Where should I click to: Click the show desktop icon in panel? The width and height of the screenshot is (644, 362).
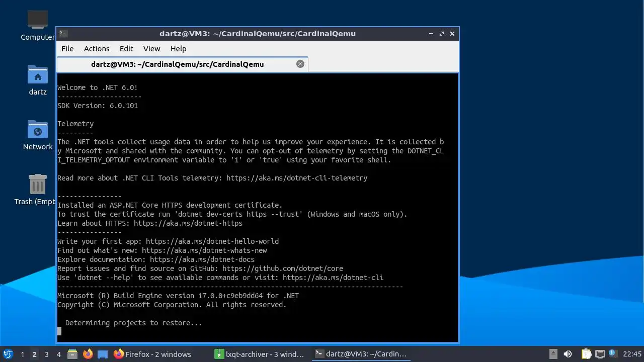[x=103, y=354]
